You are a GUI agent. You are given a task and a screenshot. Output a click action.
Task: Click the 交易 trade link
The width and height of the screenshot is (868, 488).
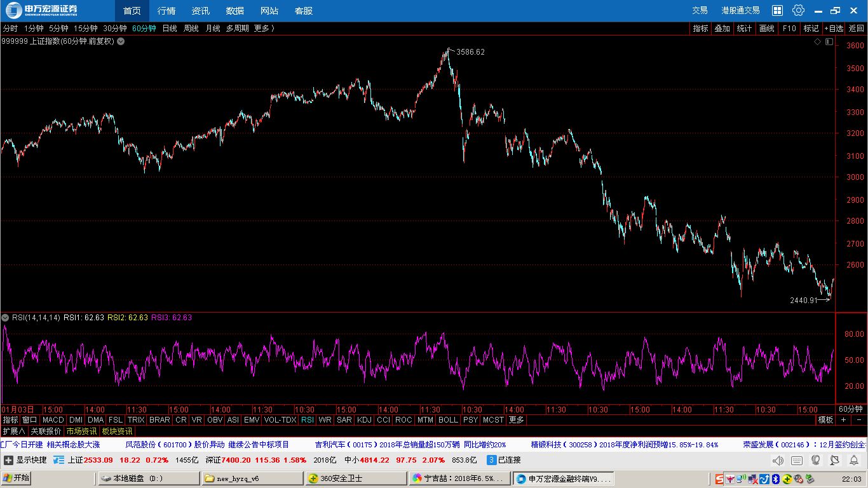[x=700, y=11]
